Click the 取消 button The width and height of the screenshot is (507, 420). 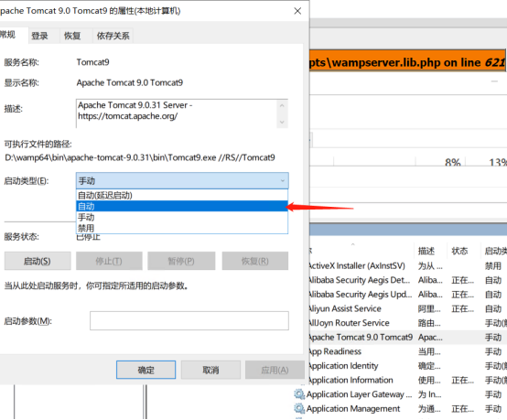[210, 370]
